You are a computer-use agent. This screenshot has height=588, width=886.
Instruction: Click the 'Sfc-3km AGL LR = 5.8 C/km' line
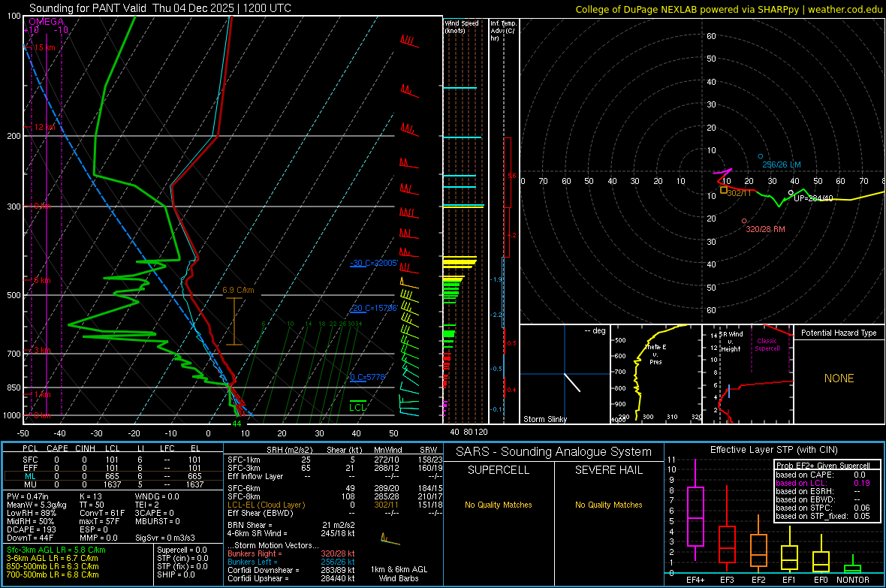(56, 550)
